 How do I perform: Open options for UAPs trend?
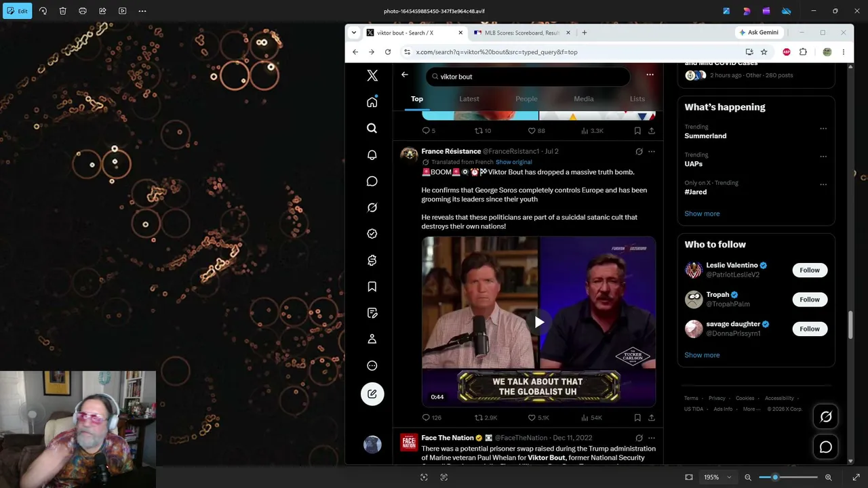pos(823,156)
